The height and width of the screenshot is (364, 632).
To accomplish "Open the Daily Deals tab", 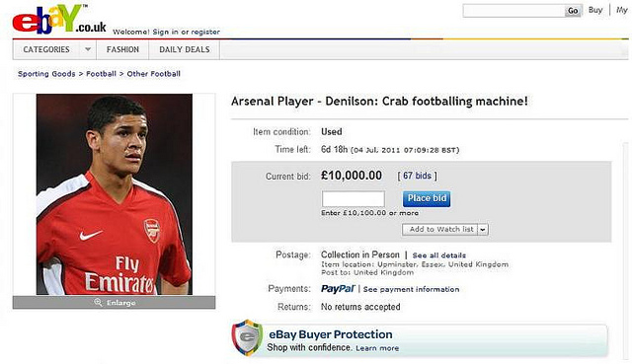I will (185, 49).
